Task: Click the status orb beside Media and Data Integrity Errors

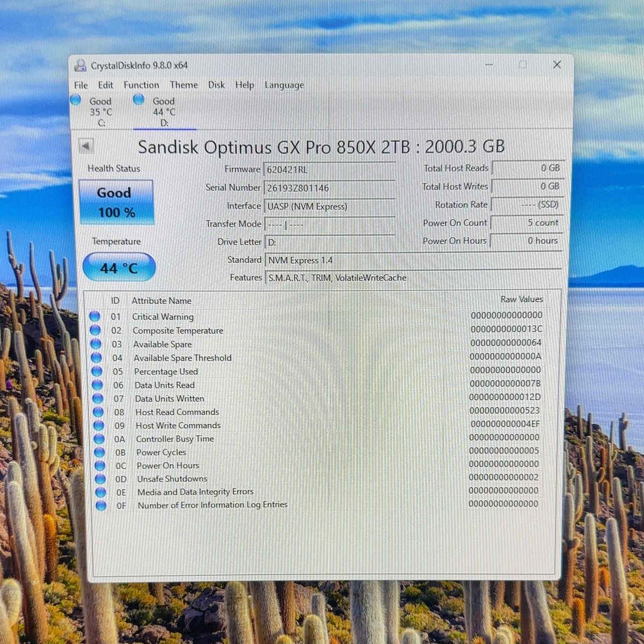Action: point(101,492)
